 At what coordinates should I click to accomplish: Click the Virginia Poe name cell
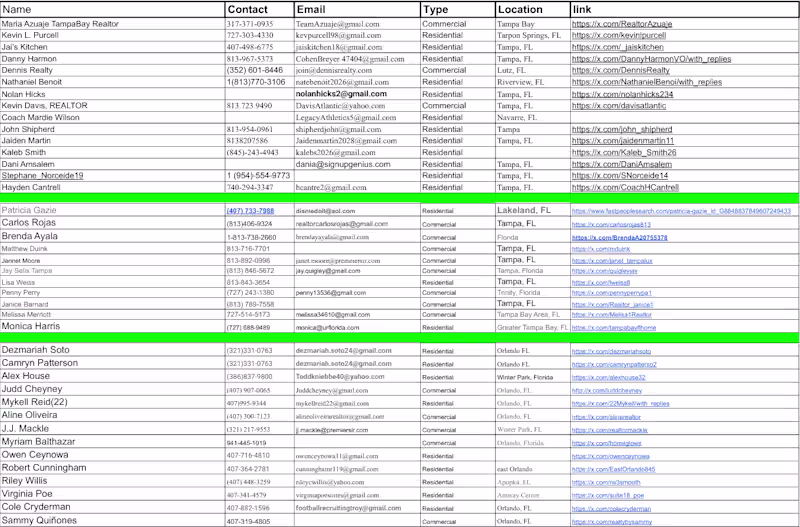point(112,494)
